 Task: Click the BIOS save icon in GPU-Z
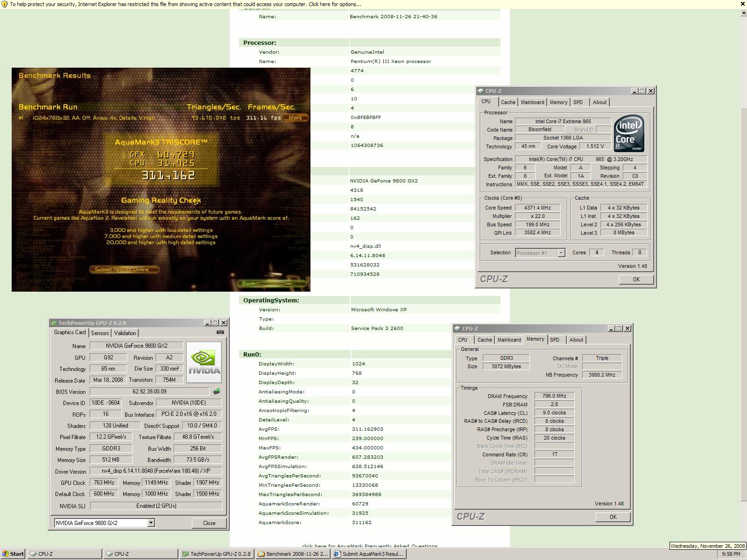[216, 392]
